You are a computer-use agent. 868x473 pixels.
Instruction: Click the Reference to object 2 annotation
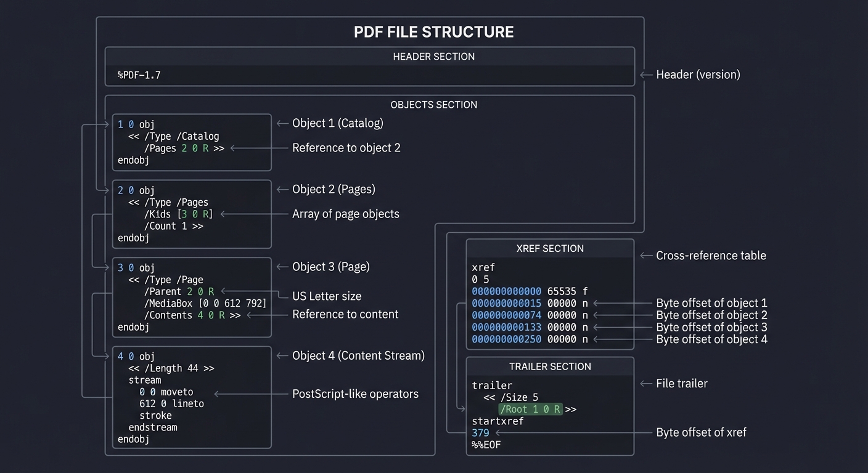(346, 148)
